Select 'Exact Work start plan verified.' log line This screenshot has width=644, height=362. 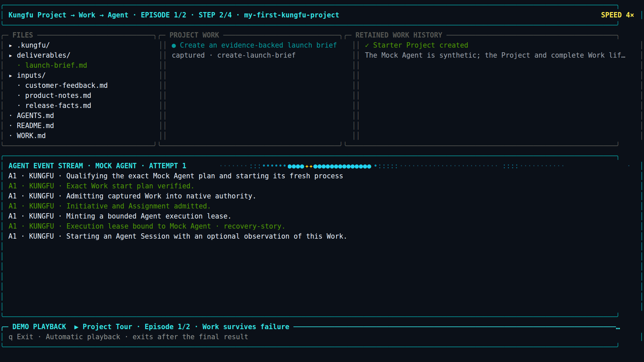[x=101, y=186]
